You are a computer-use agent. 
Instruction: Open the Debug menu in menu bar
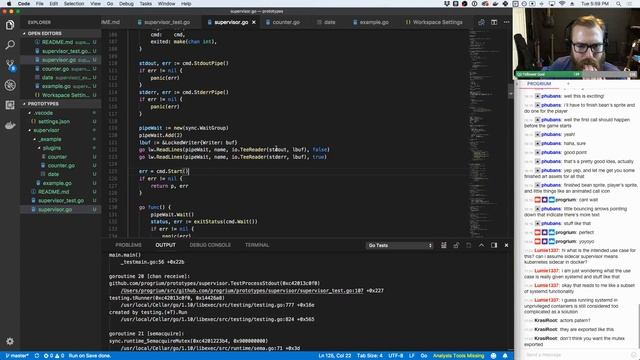(x=126, y=3)
